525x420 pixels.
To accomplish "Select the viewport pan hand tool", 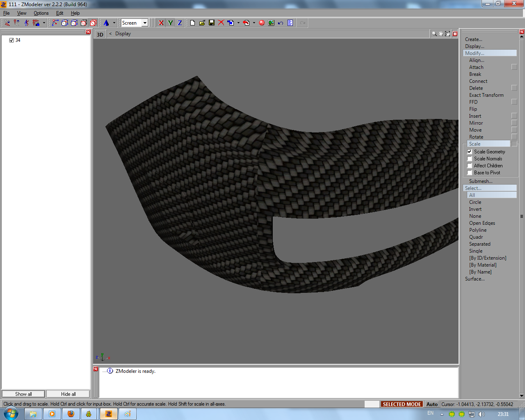I will tap(441, 34).
